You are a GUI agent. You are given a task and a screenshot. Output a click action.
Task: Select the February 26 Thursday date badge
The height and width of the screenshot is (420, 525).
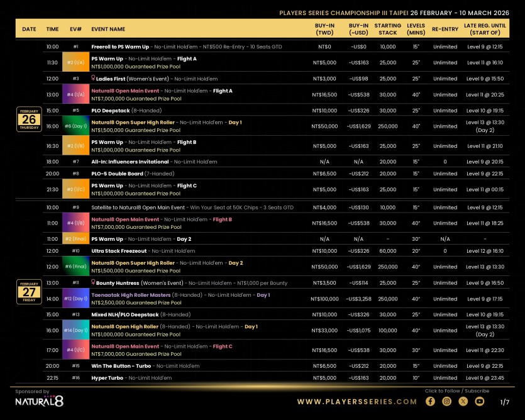(29, 119)
